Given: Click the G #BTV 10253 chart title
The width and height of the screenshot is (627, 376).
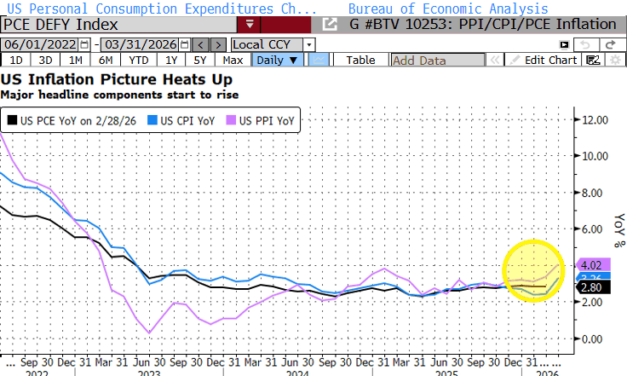Looking at the screenshot, I should (483, 24).
